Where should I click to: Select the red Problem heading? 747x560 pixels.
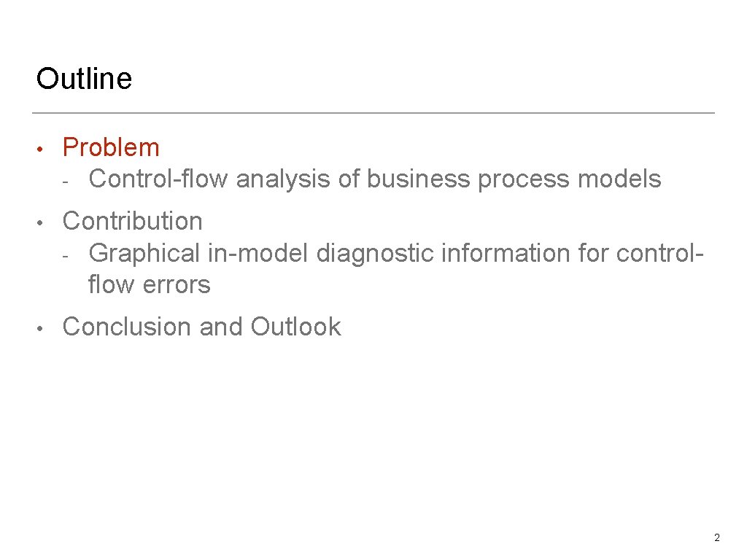[x=111, y=147]
